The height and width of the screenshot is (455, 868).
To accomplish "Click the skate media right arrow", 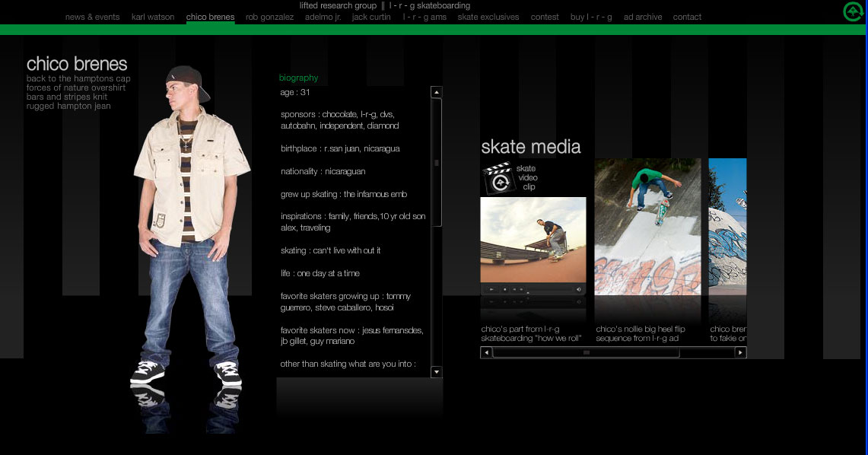I will (x=740, y=352).
